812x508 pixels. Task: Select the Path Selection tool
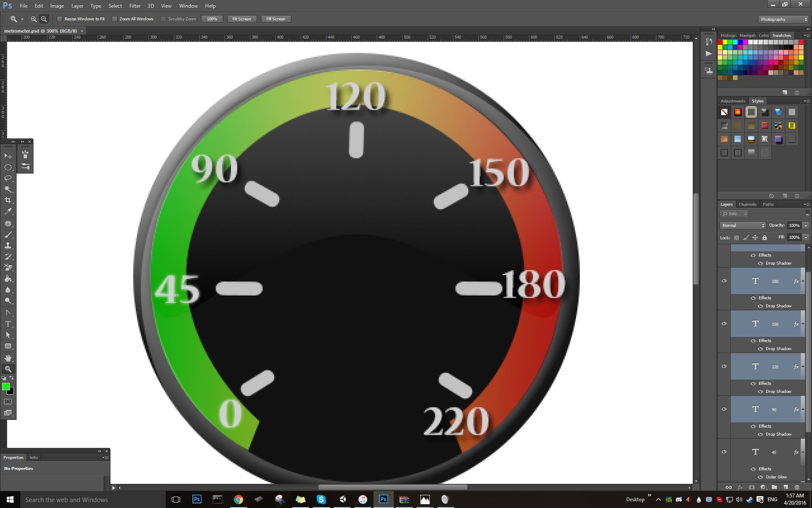click(8, 335)
